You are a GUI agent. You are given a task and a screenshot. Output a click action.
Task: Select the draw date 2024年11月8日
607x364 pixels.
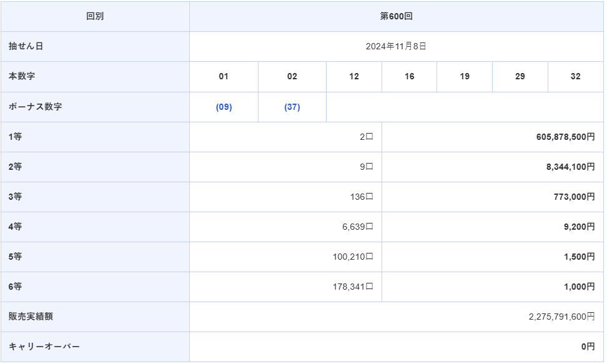(x=396, y=47)
